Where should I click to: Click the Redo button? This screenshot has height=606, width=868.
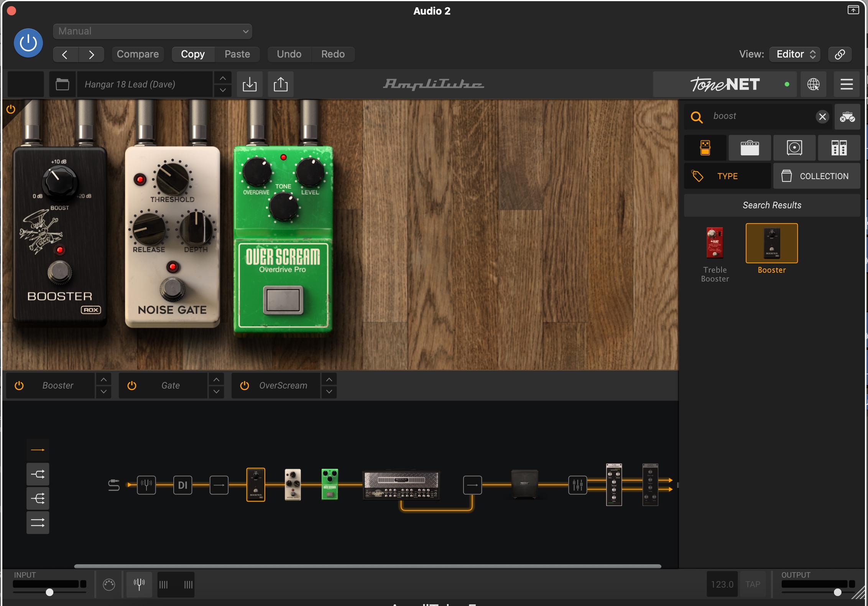(333, 54)
